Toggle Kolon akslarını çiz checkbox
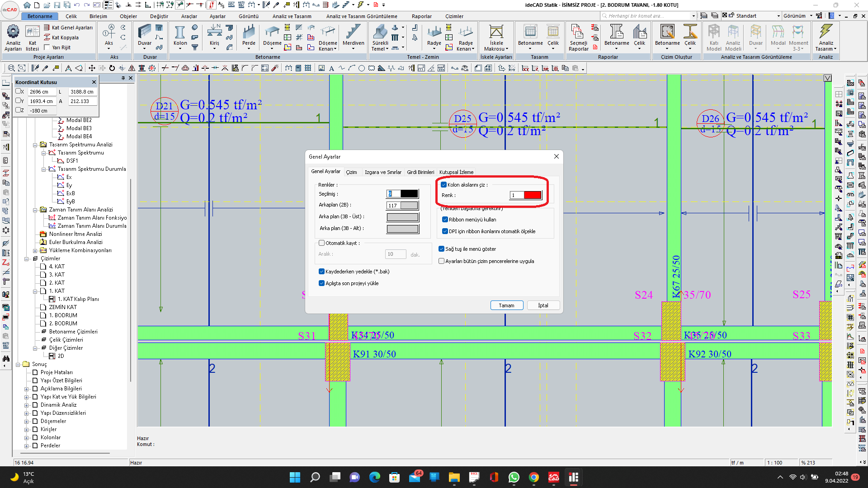This screenshot has width=868, height=488. tap(443, 185)
